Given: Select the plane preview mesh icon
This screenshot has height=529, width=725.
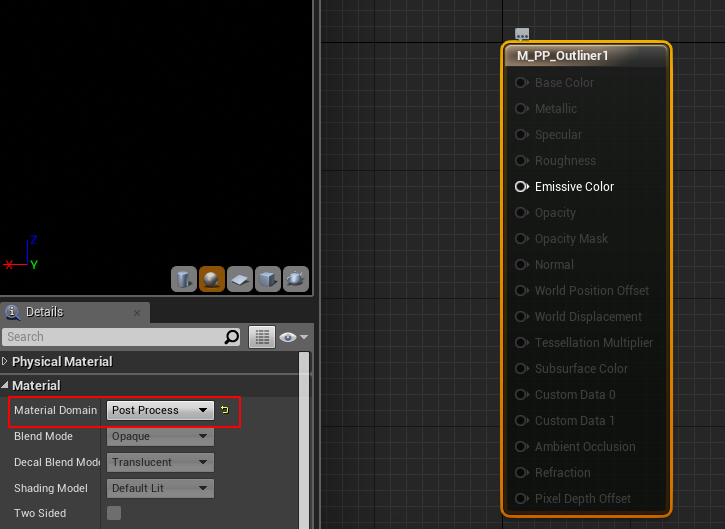Looking at the screenshot, I should coord(240,279).
